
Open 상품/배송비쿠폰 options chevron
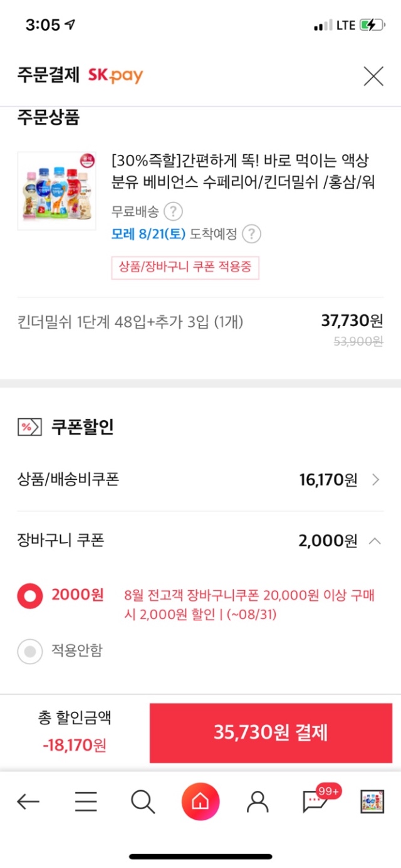point(375,480)
